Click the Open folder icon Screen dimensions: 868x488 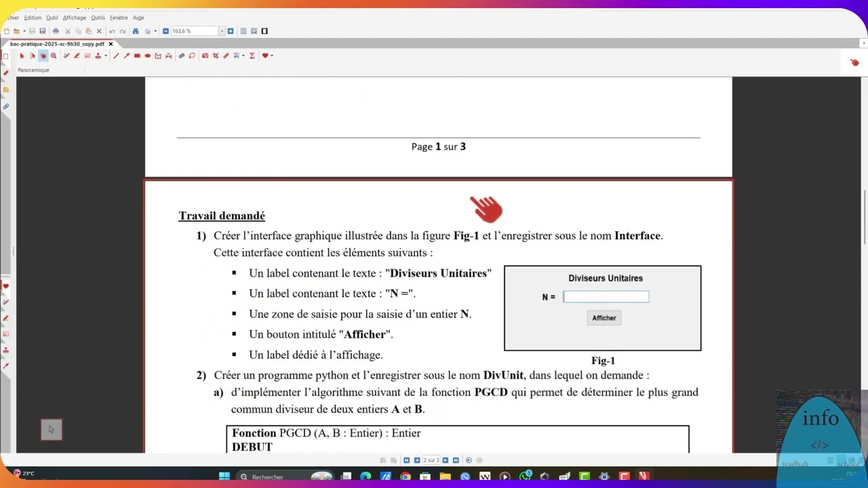click(x=16, y=31)
